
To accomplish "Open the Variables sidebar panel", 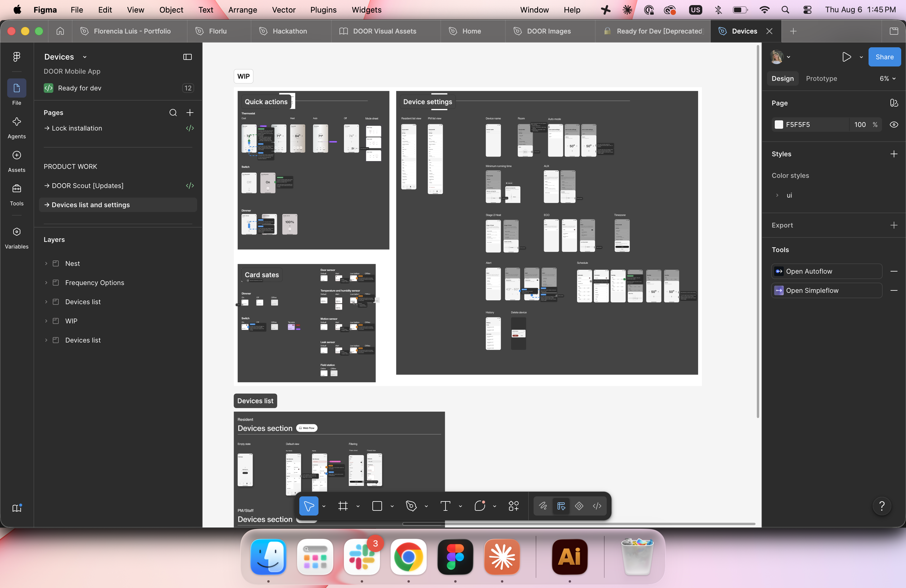I will click(17, 232).
